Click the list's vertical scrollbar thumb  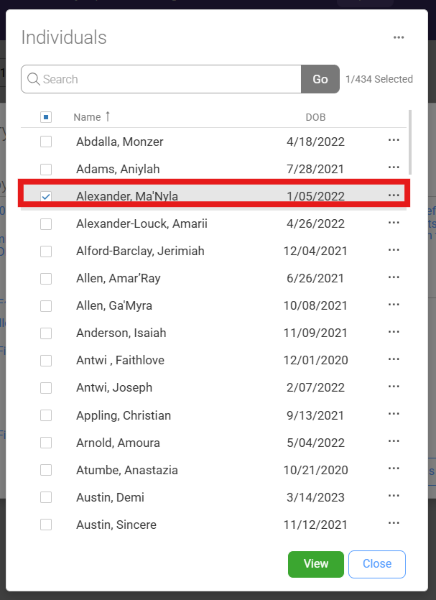(410, 142)
